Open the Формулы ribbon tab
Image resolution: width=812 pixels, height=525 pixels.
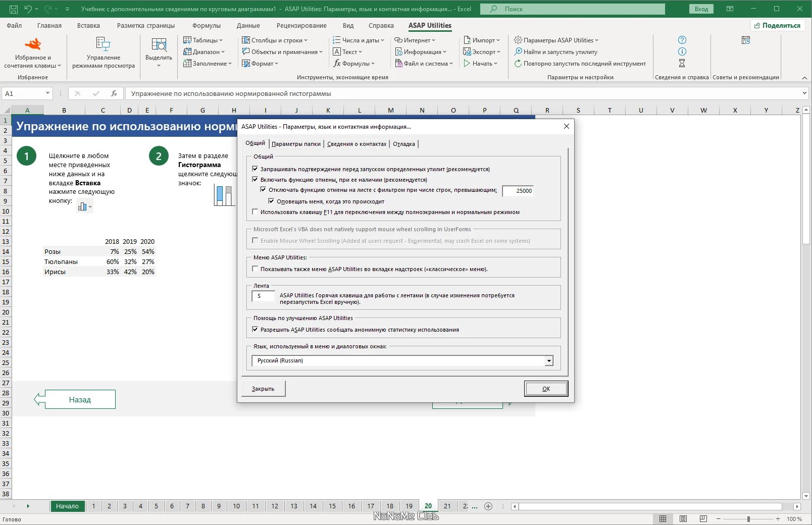(206, 25)
